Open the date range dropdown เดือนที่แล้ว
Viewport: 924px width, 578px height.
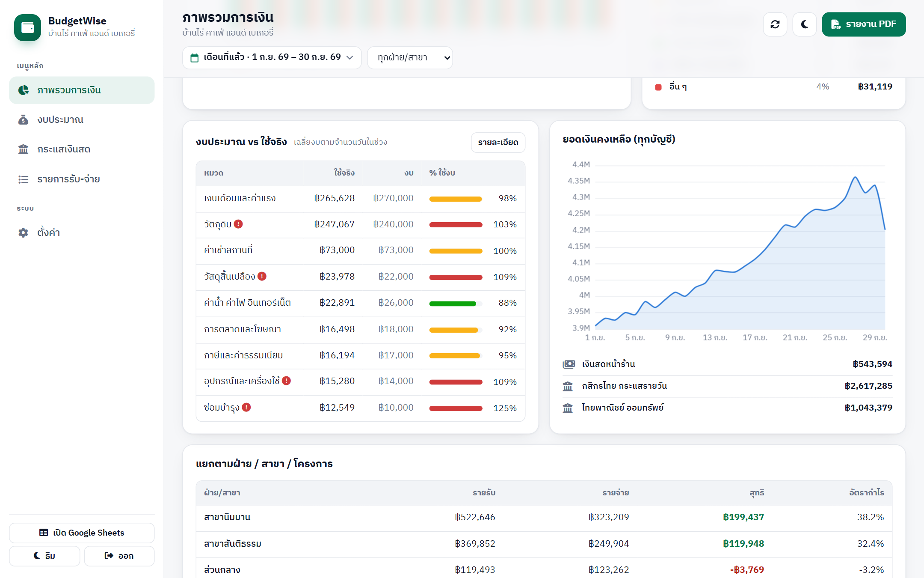pyautogui.click(x=272, y=57)
